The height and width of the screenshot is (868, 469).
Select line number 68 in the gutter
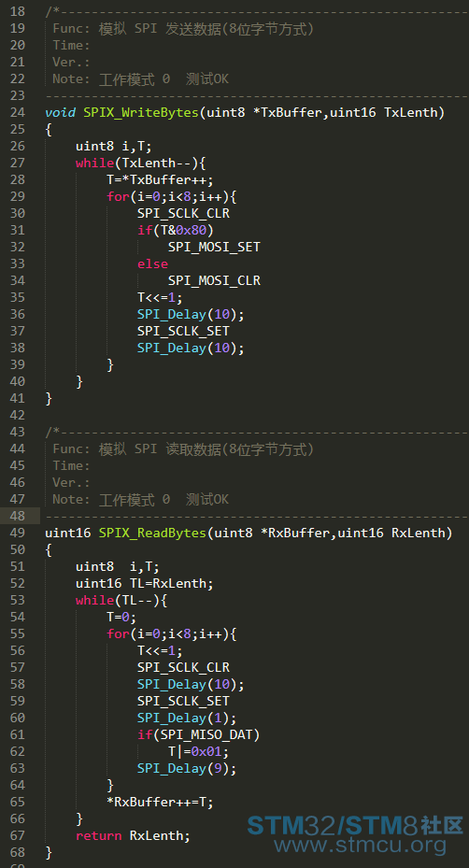tap(17, 852)
